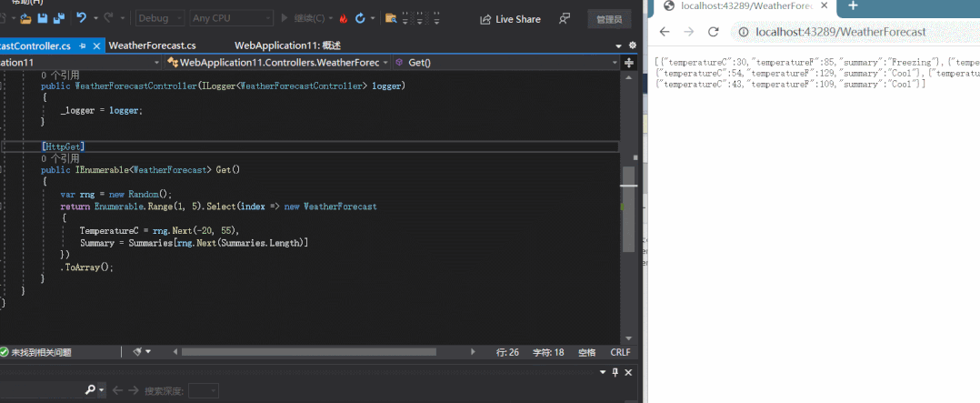This screenshot has width=980, height=403.
Task: Open the Get() member navigation dropdown
Action: pos(506,63)
